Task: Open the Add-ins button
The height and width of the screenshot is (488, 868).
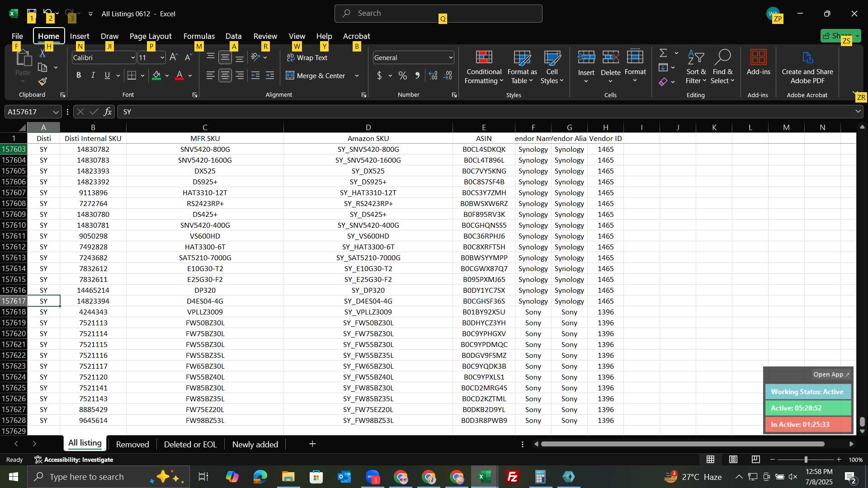Action: [758, 62]
